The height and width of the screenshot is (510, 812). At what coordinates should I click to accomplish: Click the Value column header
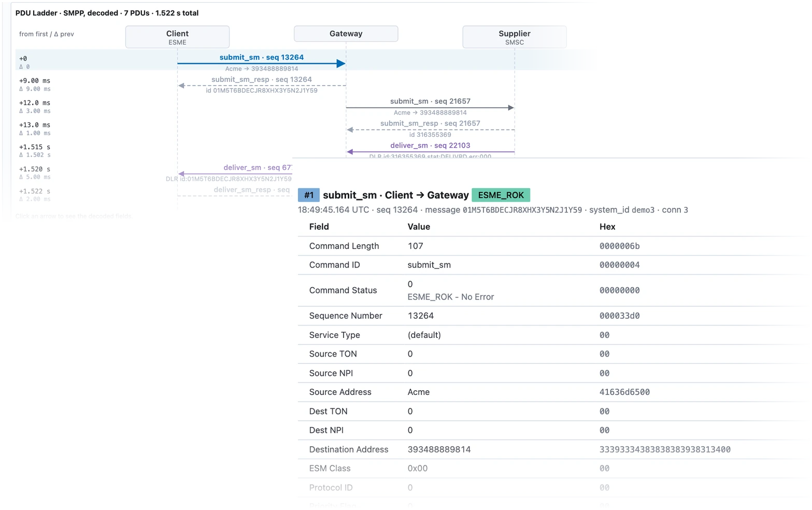(x=419, y=226)
